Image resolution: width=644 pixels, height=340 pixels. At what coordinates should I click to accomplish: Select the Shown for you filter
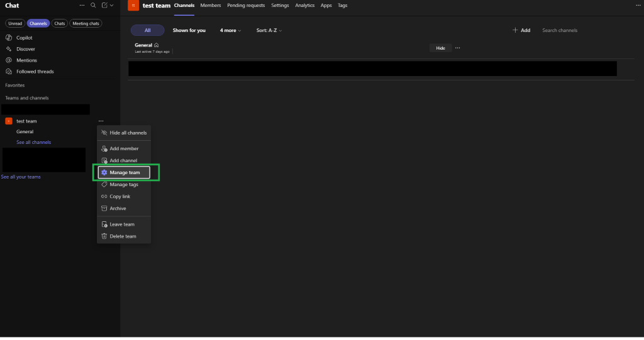pos(189,30)
